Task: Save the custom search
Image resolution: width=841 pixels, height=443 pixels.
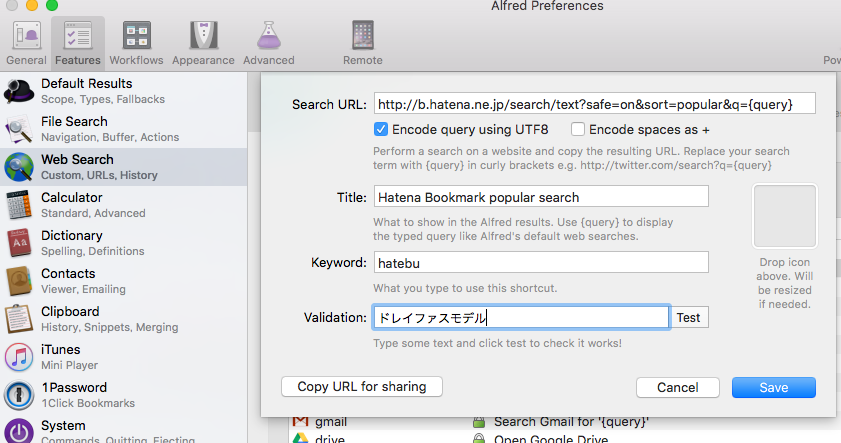Action: [774, 387]
